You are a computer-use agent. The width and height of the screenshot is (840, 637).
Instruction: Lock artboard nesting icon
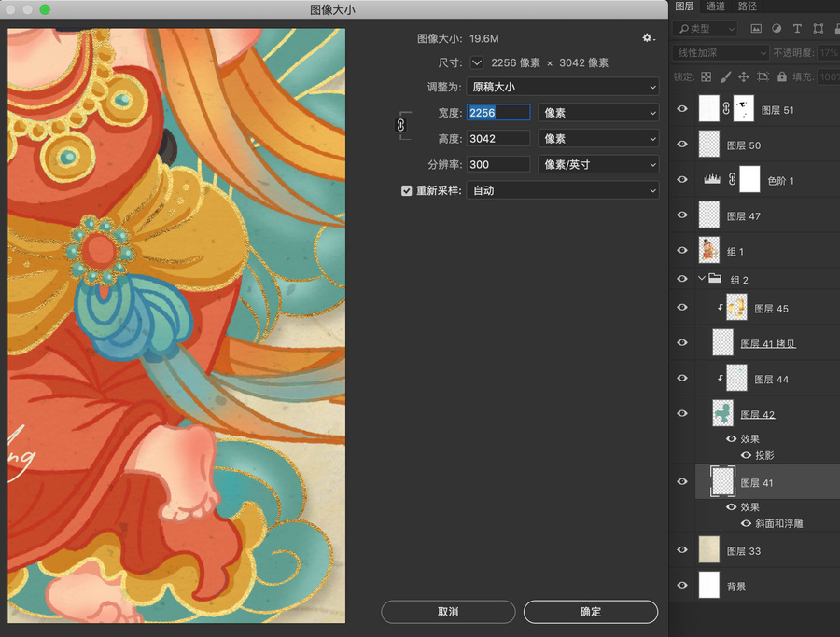(x=763, y=77)
